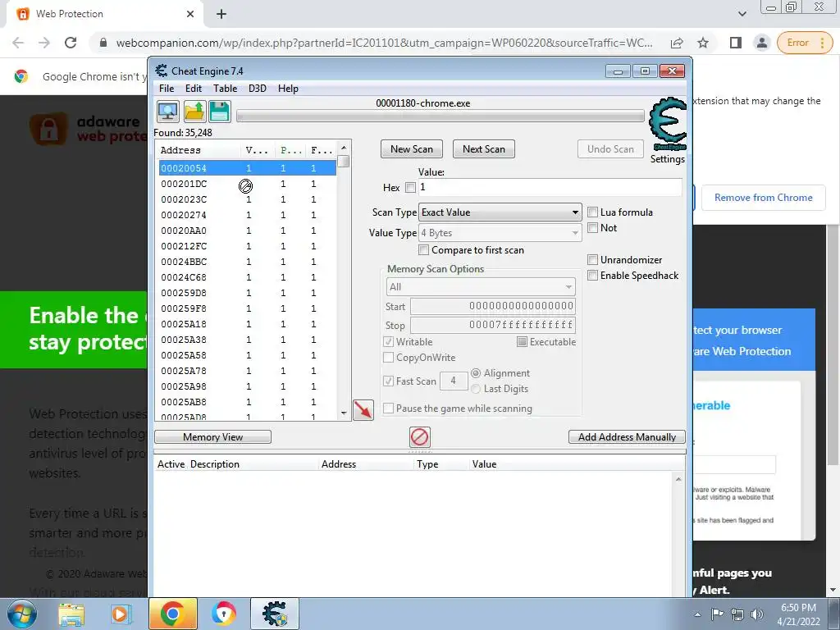The width and height of the screenshot is (840, 630).
Task: Toggle the Unrandomizer checkbox
Action: 592,260
